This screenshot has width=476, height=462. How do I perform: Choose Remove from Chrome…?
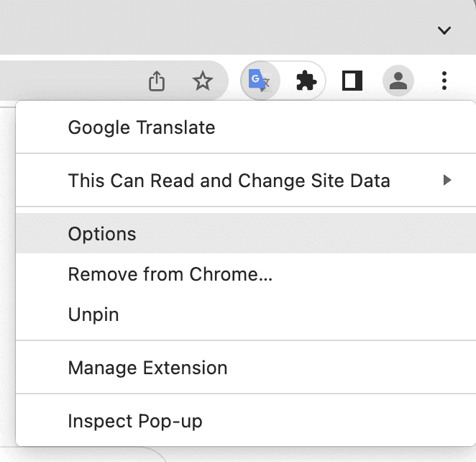[x=170, y=274]
